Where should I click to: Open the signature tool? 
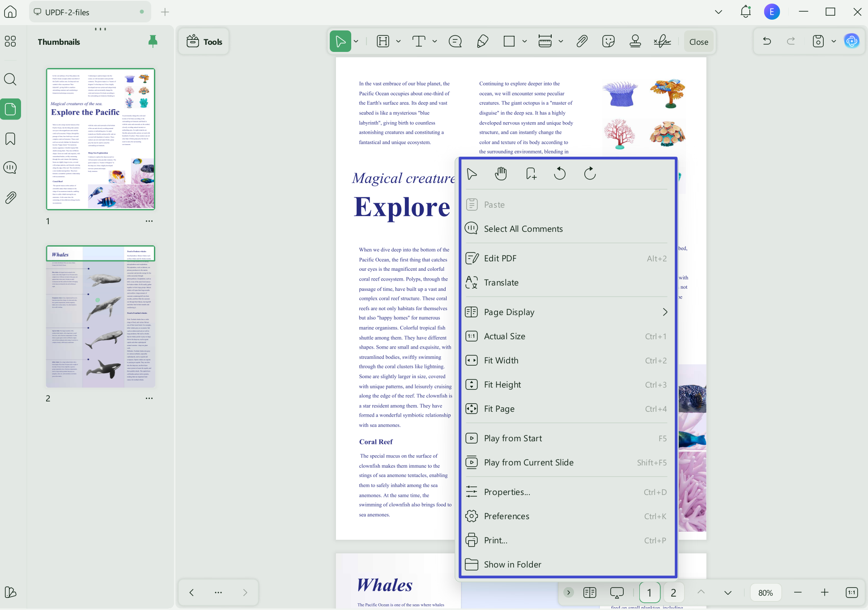[662, 42]
